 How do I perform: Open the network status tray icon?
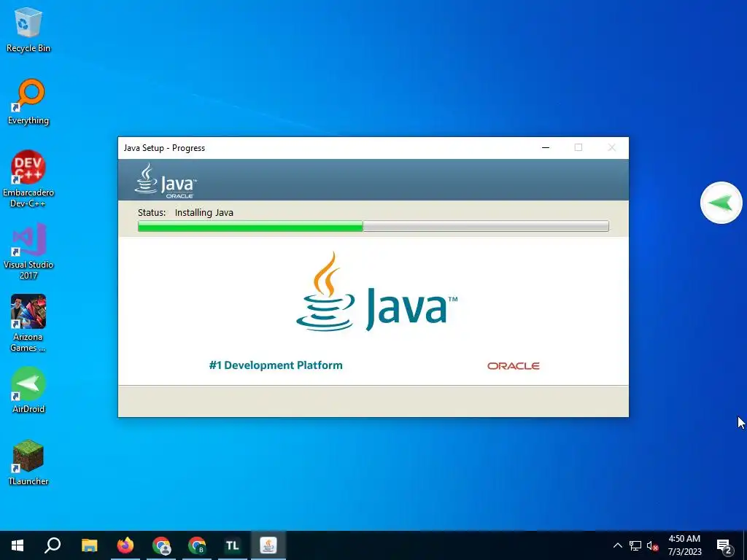click(x=635, y=545)
